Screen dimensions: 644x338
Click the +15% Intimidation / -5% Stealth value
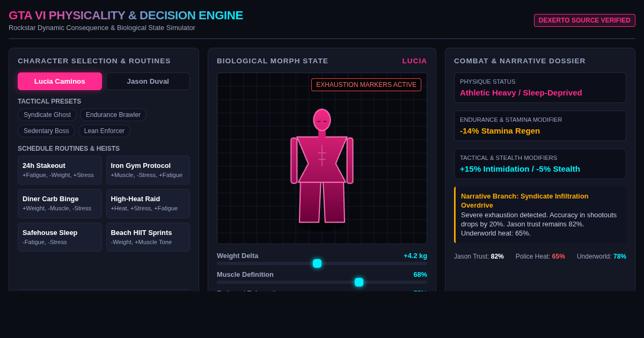(520, 169)
